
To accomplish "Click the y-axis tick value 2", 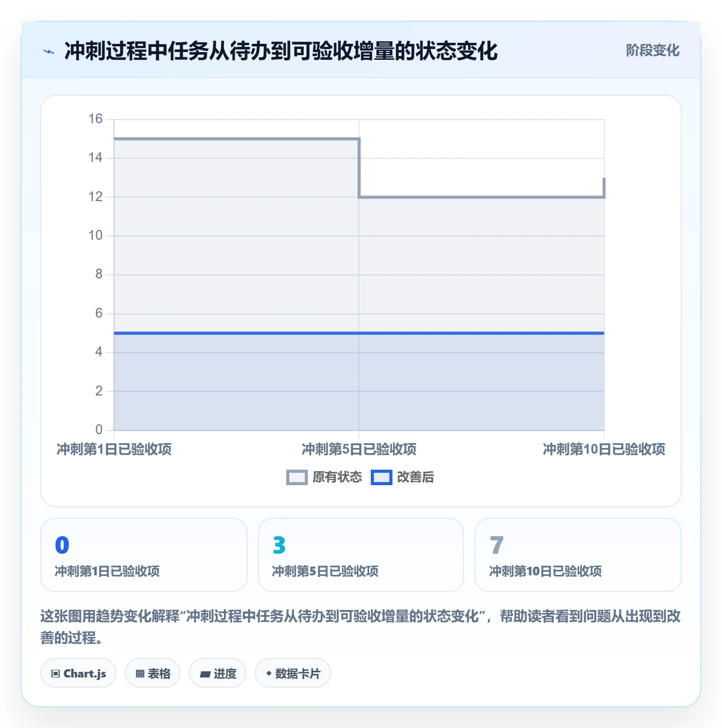I will pos(99,391).
